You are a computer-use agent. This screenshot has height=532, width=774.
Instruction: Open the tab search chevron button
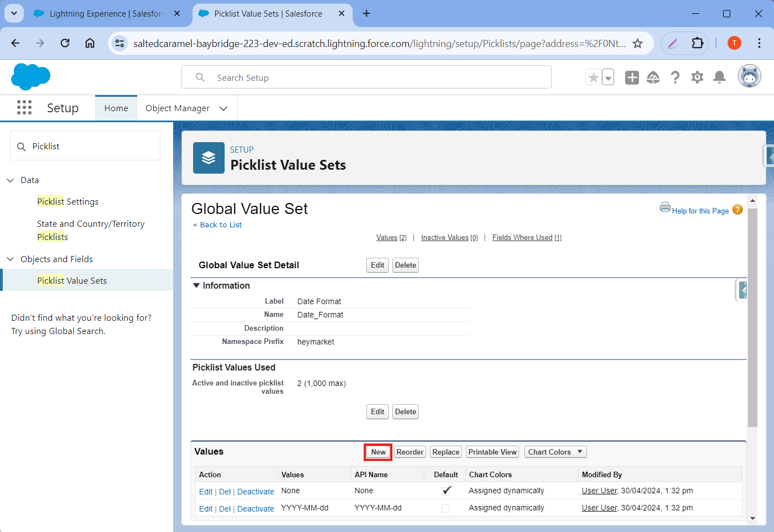pos(14,13)
